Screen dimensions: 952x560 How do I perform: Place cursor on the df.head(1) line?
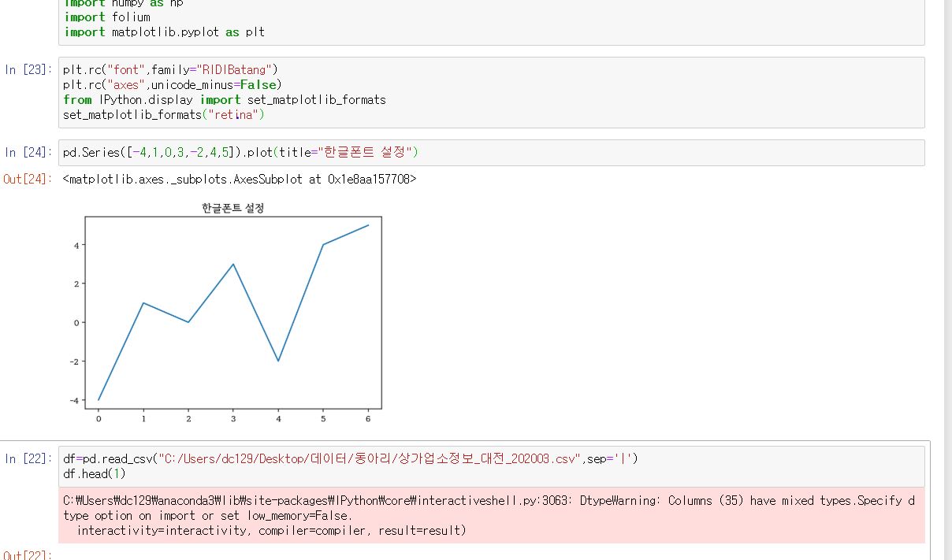[x=95, y=474]
